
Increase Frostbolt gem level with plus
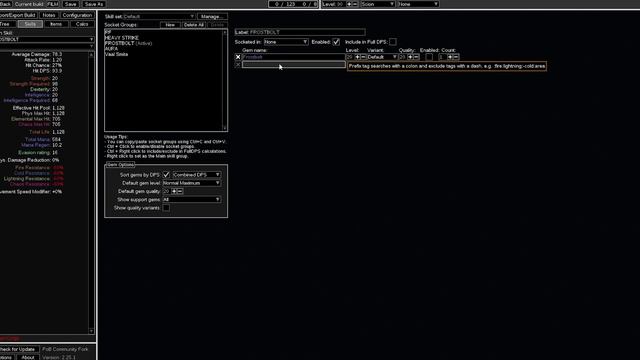point(358,57)
